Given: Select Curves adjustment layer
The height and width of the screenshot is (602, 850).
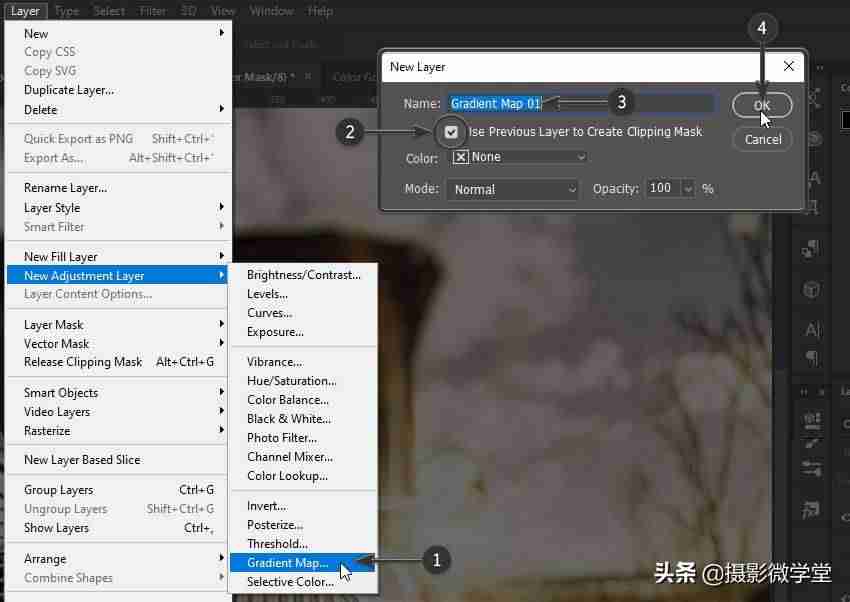Looking at the screenshot, I should [x=302, y=313].
